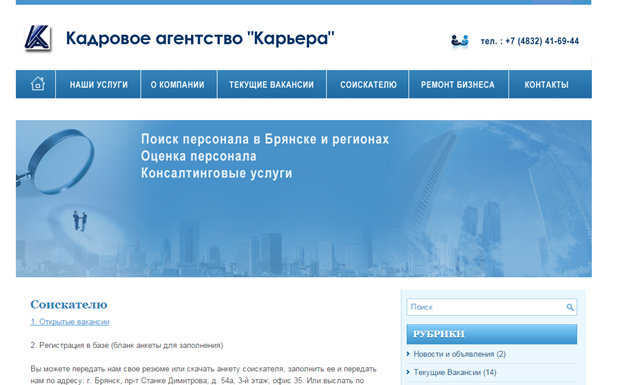Open the Ремонт бизнеса menu item
This screenshot has width=623, height=385.
coord(458,84)
